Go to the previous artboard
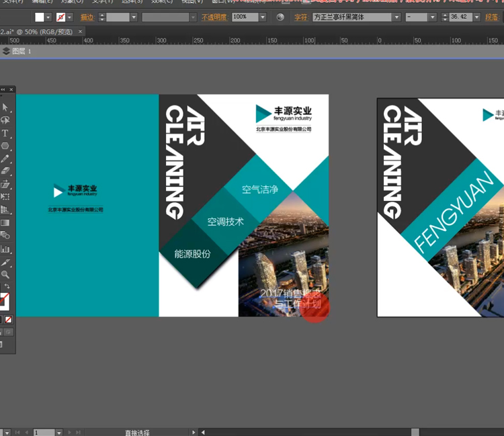This screenshot has width=504, height=436. [26, 433]
